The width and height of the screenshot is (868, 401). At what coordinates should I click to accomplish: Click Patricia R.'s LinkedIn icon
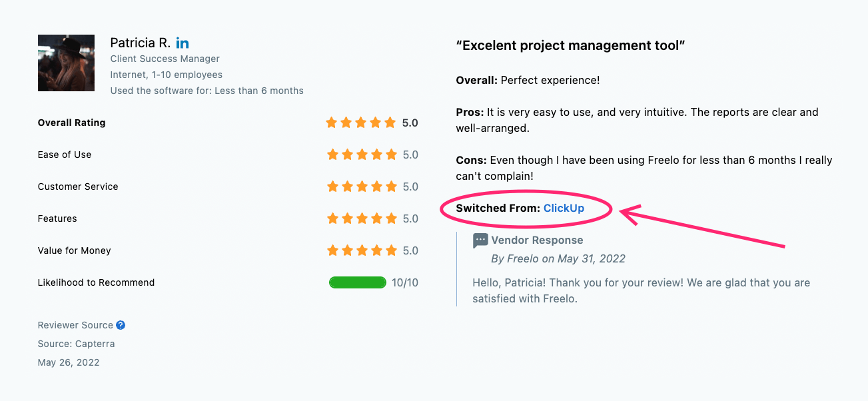tap(183, 43)
